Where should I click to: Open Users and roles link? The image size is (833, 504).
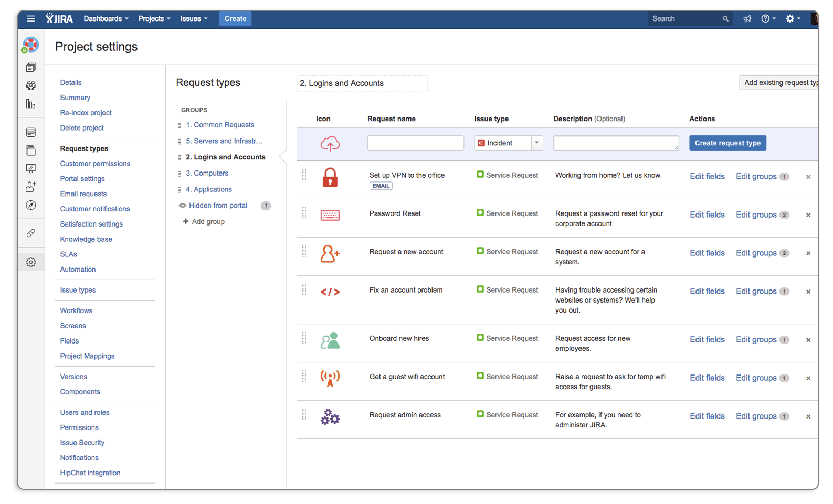85,413
